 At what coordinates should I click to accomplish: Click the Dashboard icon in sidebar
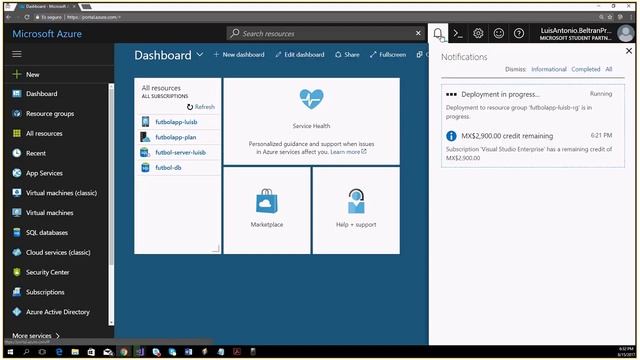[x=17, y=93]
